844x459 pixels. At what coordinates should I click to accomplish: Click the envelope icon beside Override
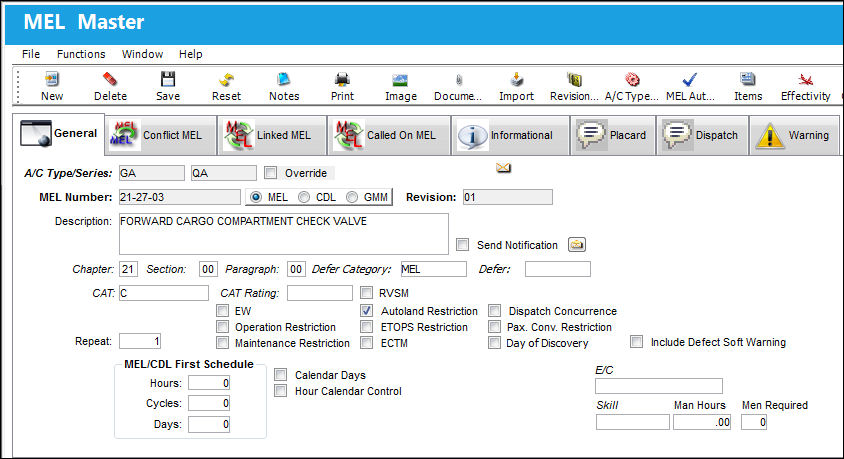point(503,168)
